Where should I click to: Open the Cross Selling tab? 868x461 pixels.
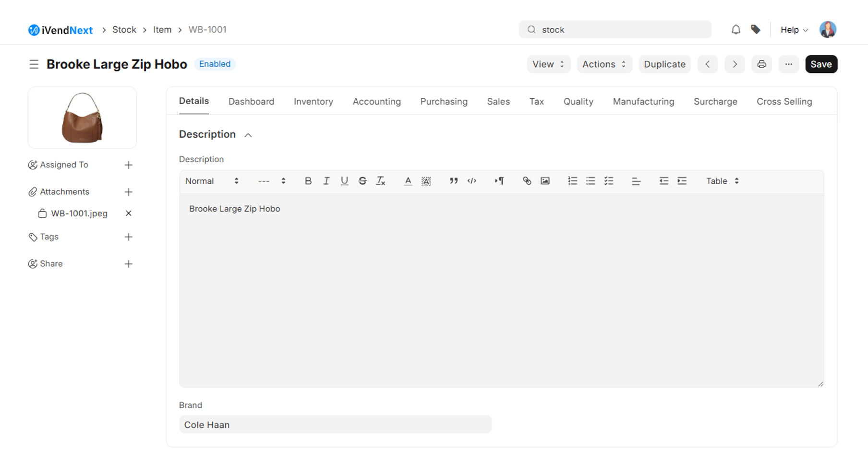784,102
